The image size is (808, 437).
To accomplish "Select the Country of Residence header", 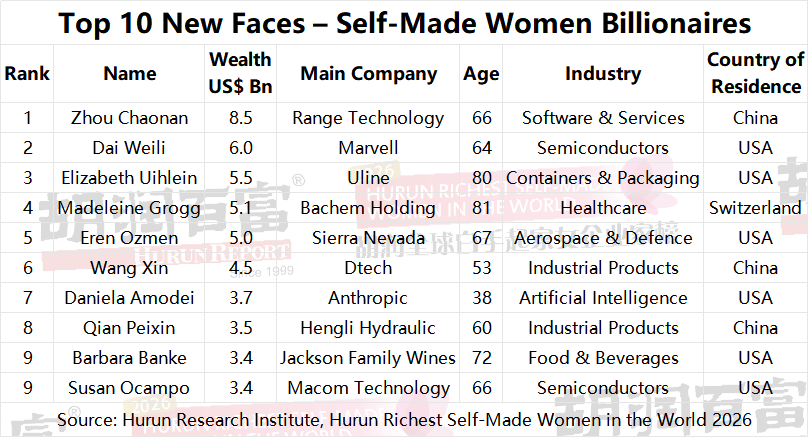I will pos(755,73).
